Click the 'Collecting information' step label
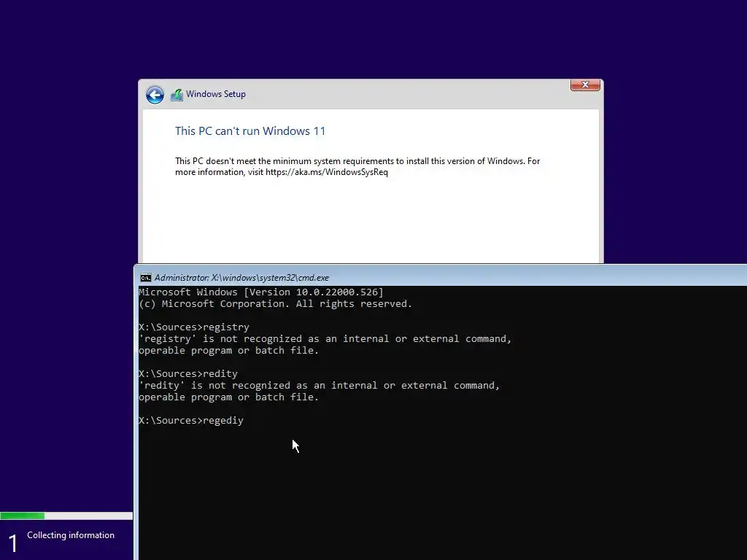This screenshot has height=560, width=747. coord(71,535)
